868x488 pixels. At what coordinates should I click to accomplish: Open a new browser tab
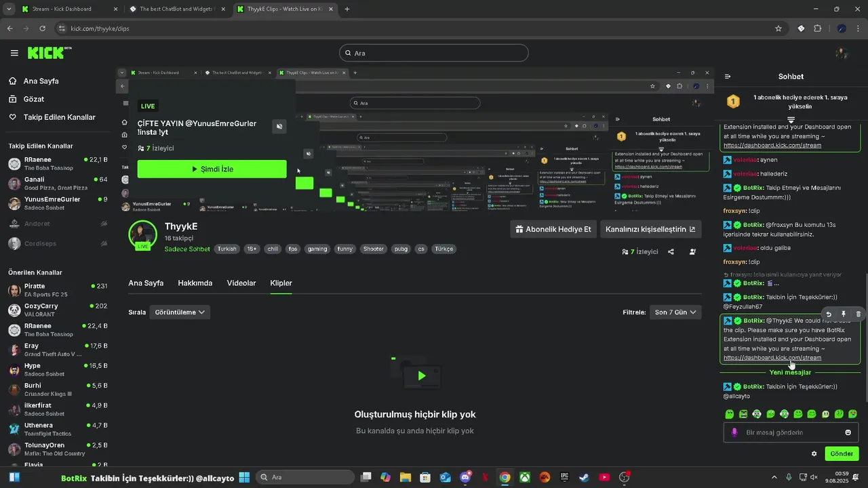coord(347,9)
